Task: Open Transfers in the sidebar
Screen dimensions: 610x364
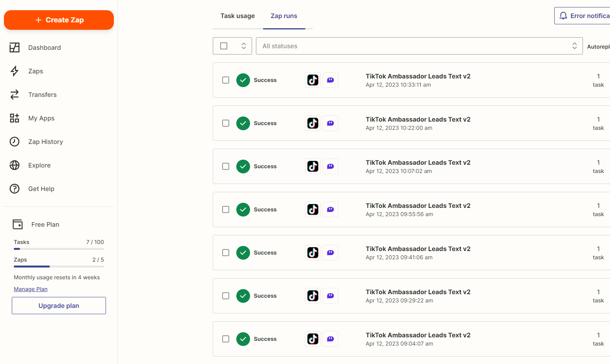Action: [42, 95]
